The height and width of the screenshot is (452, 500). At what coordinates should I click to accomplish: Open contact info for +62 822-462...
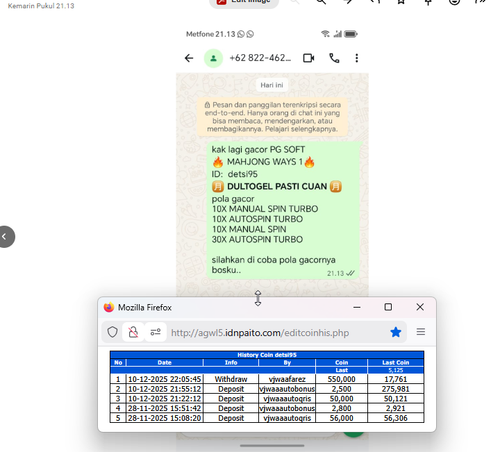coord(260,58)
